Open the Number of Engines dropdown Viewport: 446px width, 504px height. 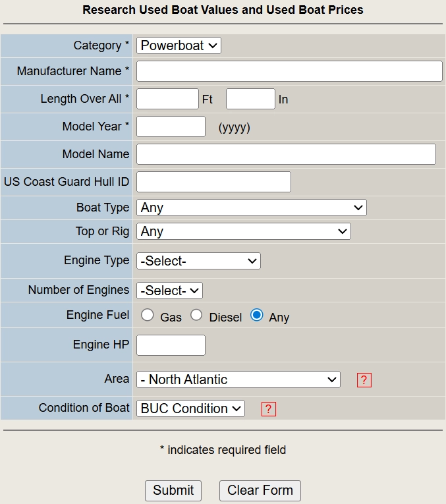169,291
